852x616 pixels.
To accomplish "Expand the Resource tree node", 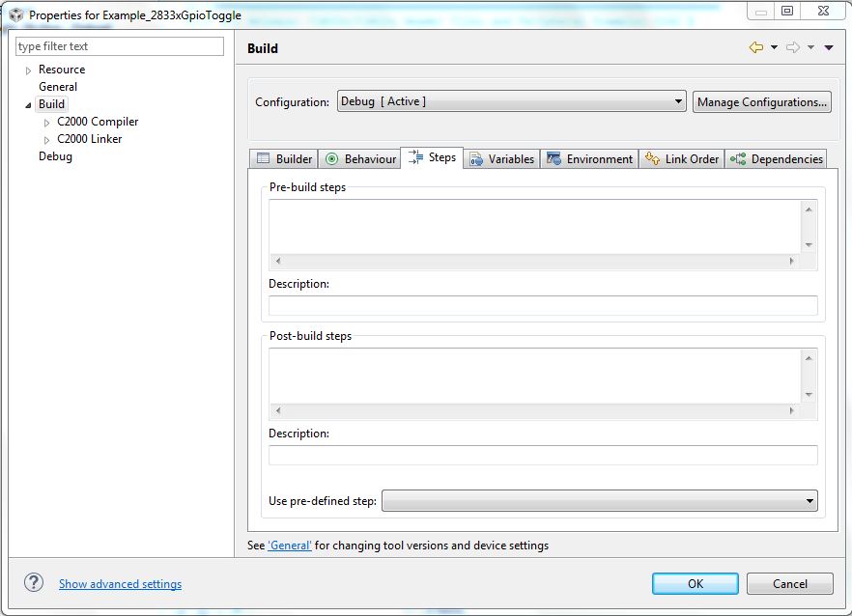I will coord(29,70).
